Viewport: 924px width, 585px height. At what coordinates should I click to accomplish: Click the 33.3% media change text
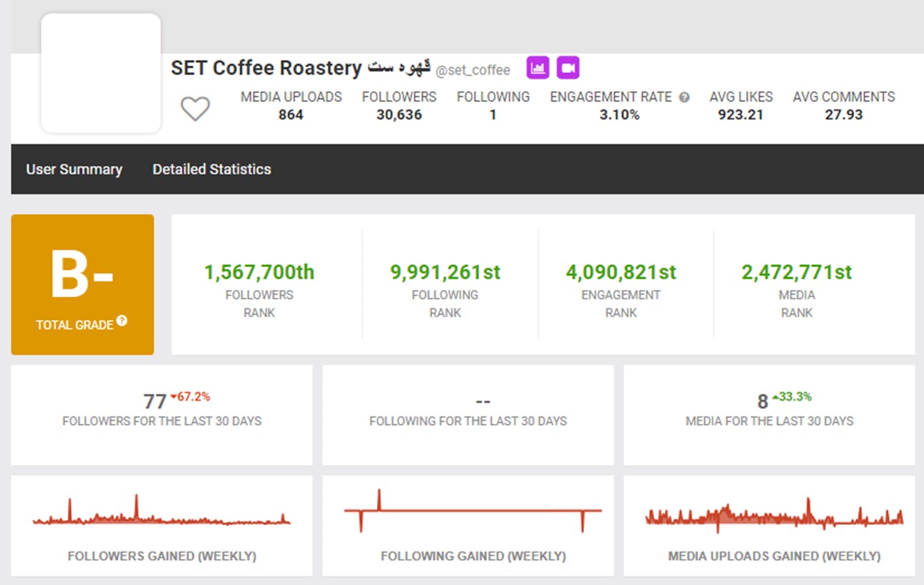(795, 396)
